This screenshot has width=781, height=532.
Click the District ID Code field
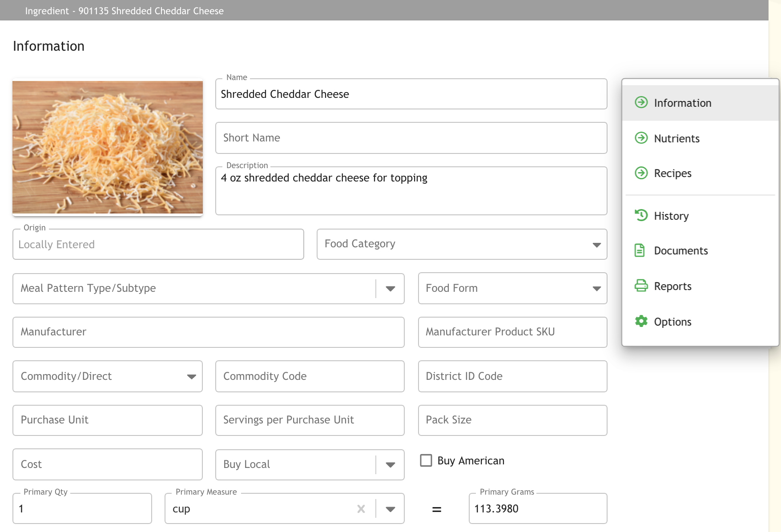[513, 376]
